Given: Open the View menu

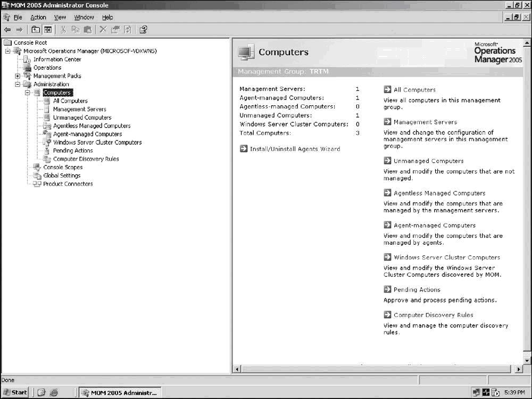Looking at the screenshot, I should coord(60,18).
